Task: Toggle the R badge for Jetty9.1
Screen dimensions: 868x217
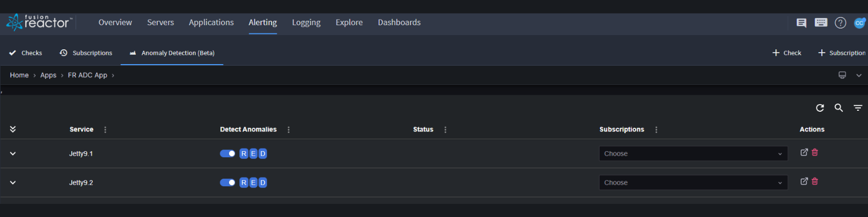Action: [x=244, y=153]
